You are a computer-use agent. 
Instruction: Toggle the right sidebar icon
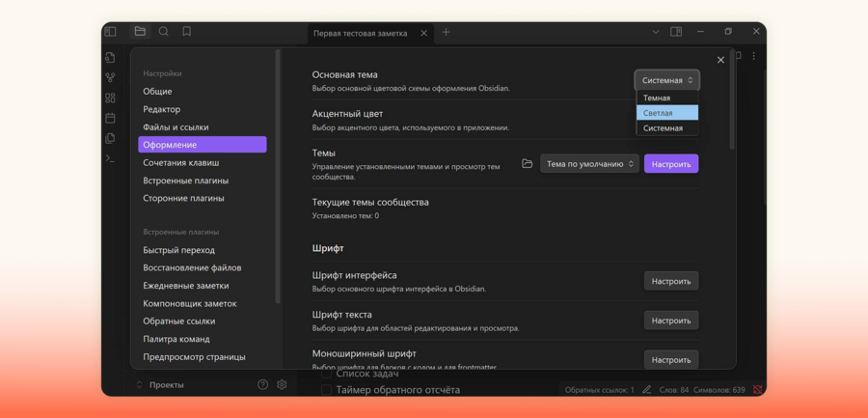(x=676, y=32)
